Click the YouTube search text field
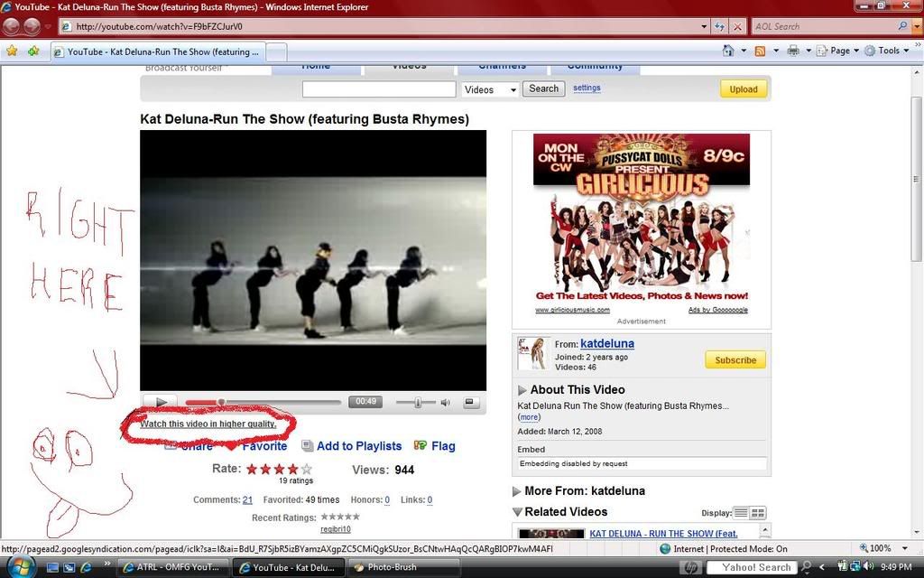This screenshot has width=924, height=578. 379,89
